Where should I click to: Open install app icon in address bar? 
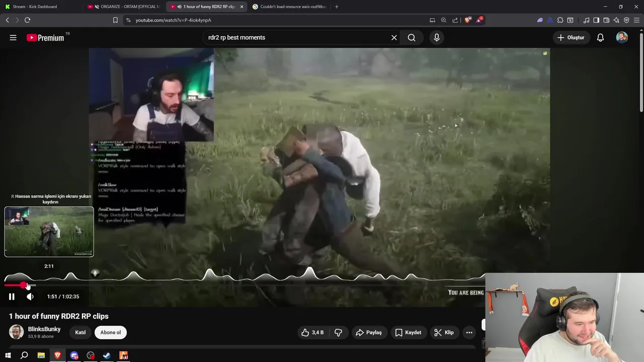(432, 20)
